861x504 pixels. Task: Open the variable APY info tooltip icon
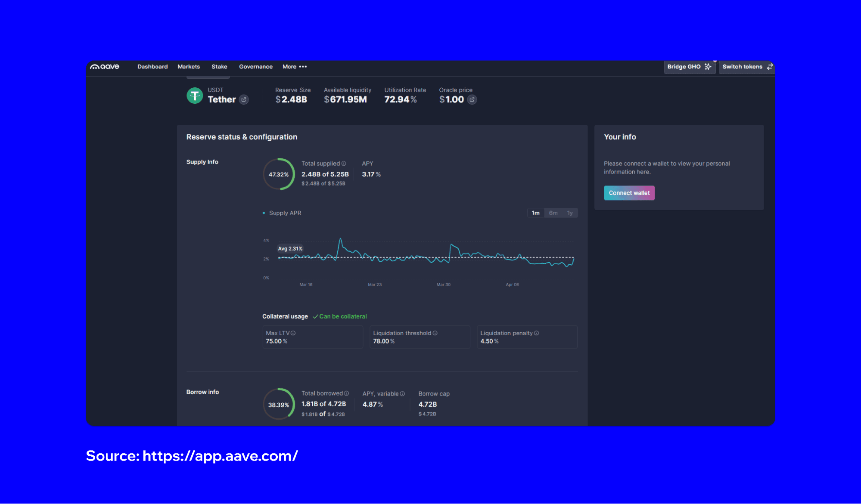(402, 393)
